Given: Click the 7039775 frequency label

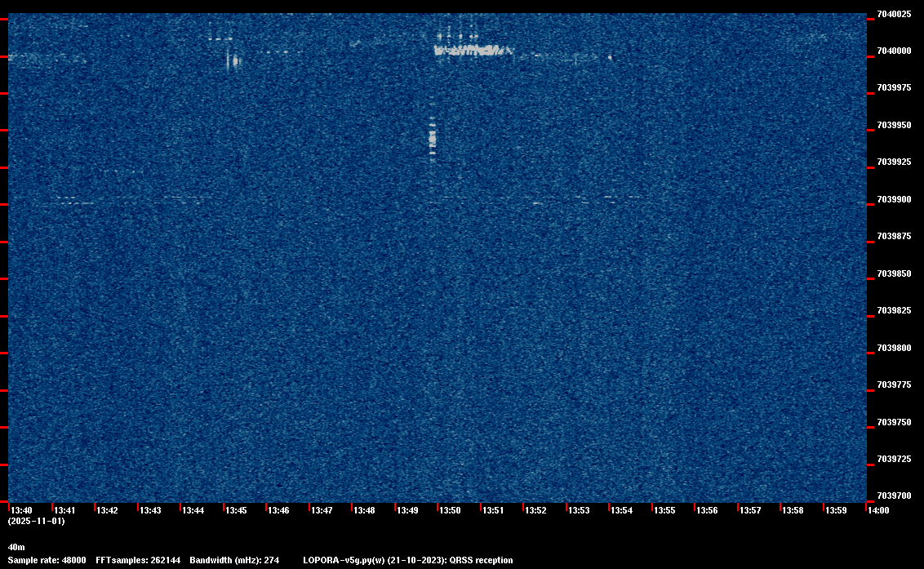Looking at the screenshot, I should point(894,385).
